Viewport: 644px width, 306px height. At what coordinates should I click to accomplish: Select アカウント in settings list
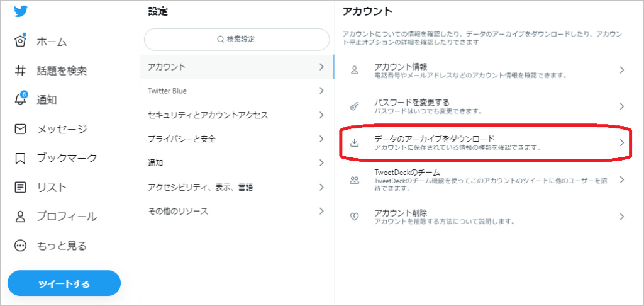tap(237, 67)
